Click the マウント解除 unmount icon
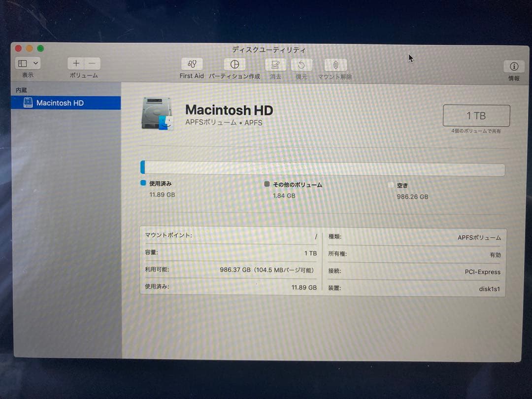This screenshot has width=532, height=399. point(335,65)
